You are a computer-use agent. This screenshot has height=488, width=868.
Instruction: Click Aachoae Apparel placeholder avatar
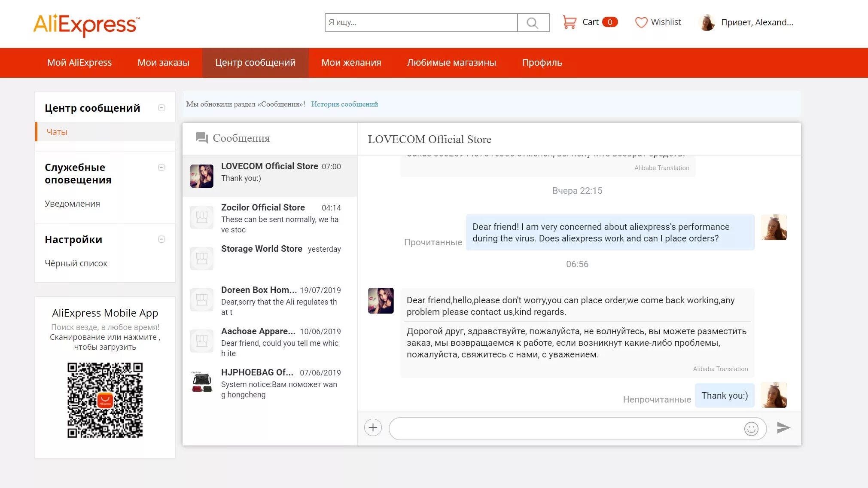[202, 341]
